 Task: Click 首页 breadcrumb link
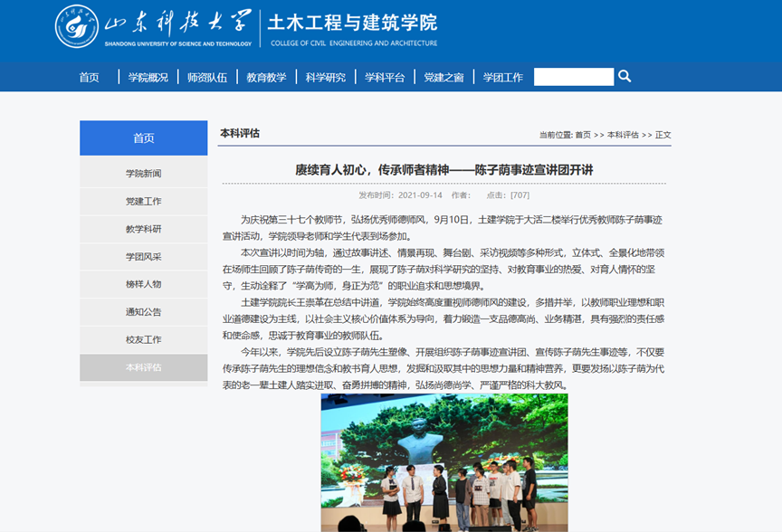click(583, 135)
